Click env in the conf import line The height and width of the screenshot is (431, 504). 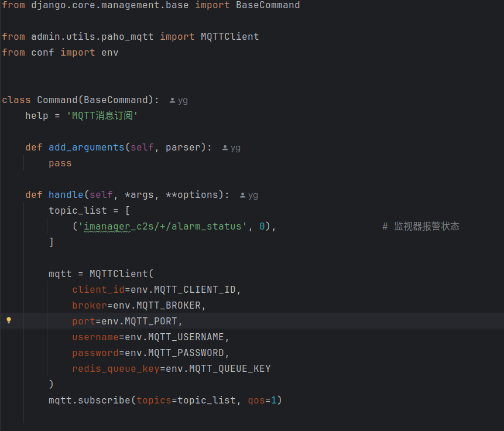pos(109,52)
